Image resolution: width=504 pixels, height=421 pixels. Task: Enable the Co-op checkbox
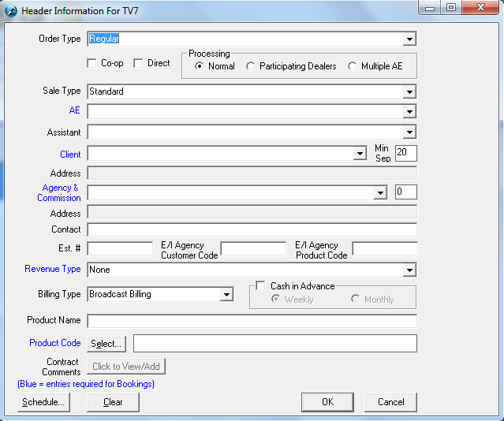[x=92, y=63]
